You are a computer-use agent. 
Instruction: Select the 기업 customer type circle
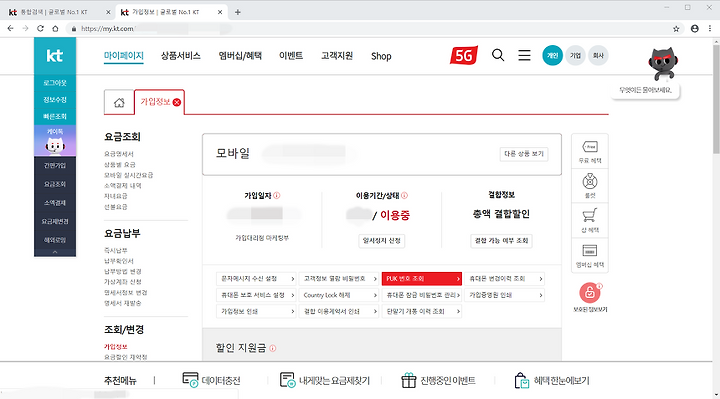pyautogui.click(x=575, y=56)
